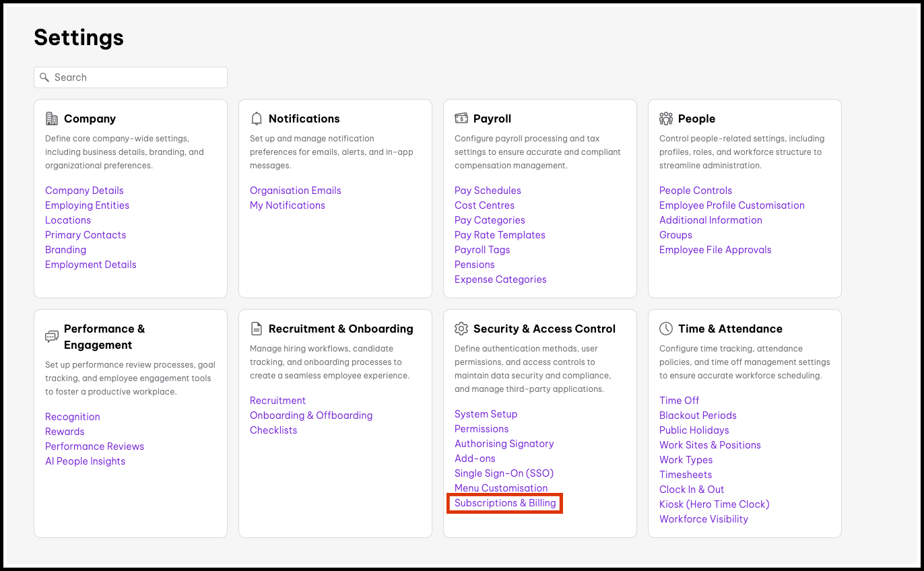
Task: Click the Notifications bell icon
Action: 257,119
